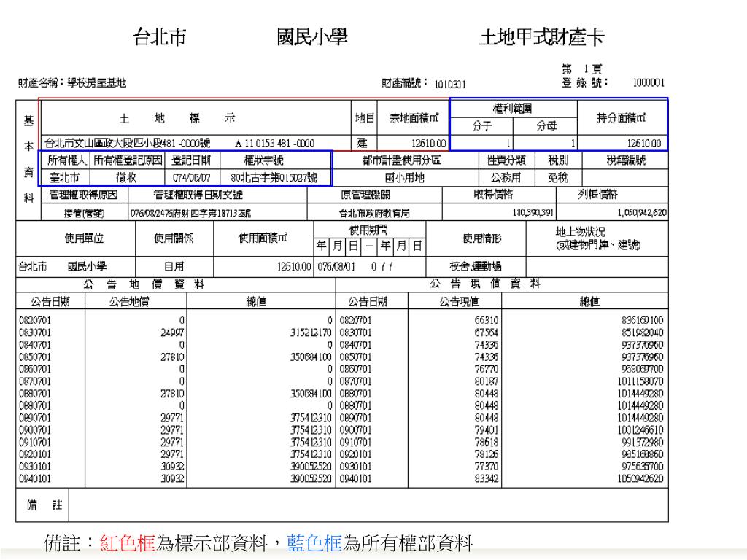The width and height of the screenshot is (747, 560).
Task: Select the 所有權登記原因 header
Action: [127, 160]
